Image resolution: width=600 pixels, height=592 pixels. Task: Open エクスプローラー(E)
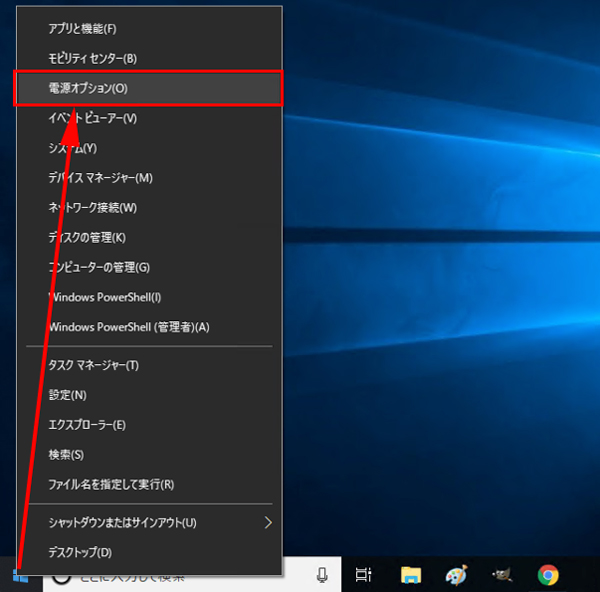click(149, 425)
